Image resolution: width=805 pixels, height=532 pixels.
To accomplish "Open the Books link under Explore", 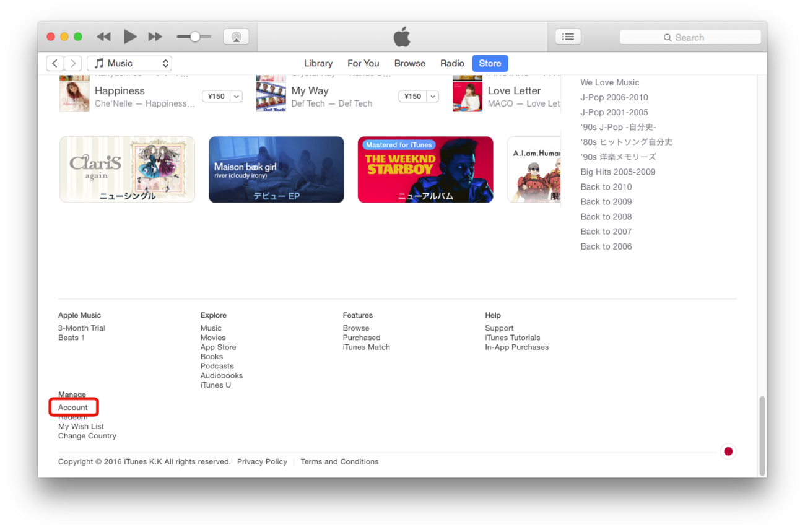I will click(x=212, y=357).
